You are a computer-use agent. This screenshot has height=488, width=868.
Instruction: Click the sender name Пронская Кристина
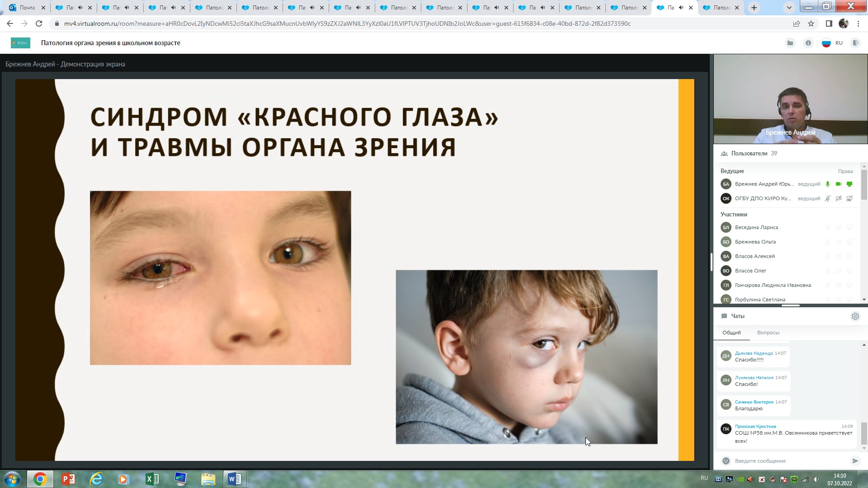[755, 426]
